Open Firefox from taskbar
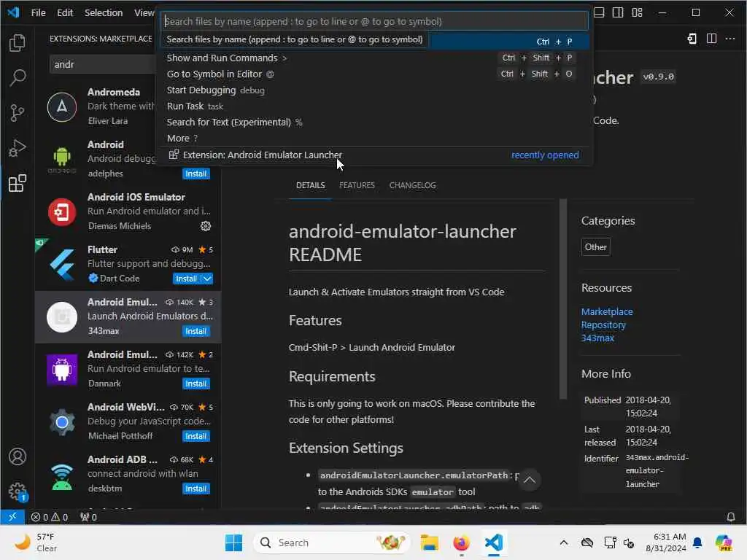747x560 pixels. (x=461, y=542)
